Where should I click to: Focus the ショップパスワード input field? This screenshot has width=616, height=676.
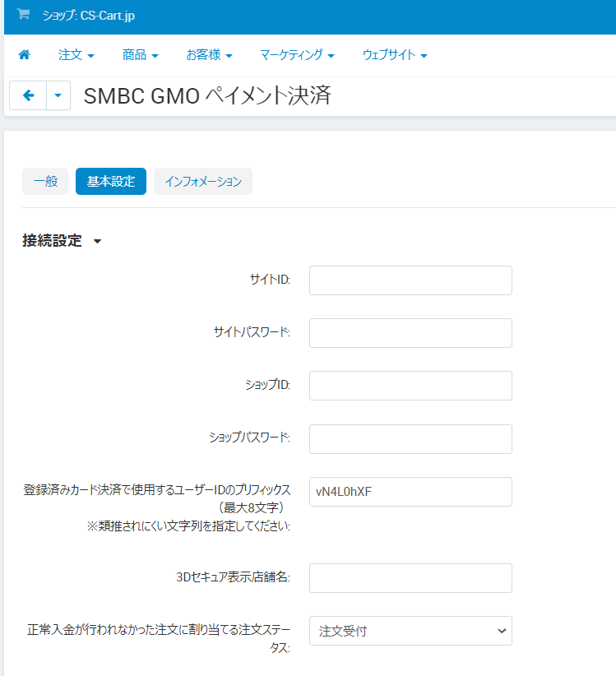tap(410, 439)
